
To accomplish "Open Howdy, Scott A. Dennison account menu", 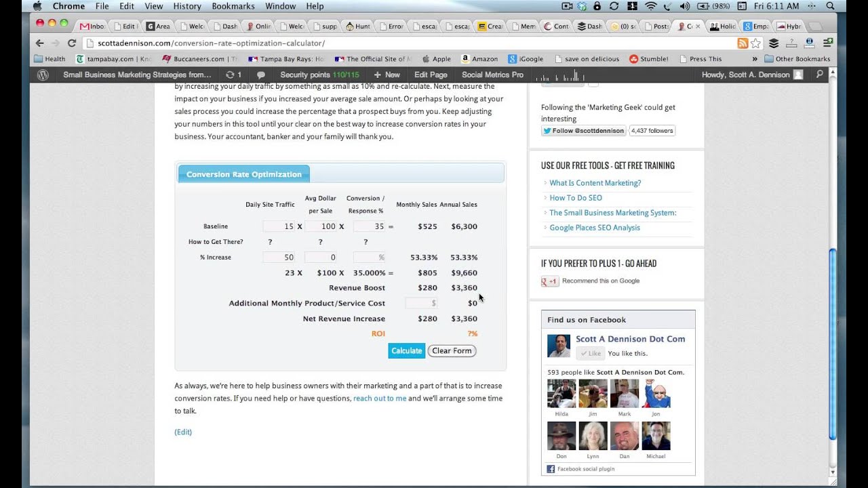I will (752, 75).
